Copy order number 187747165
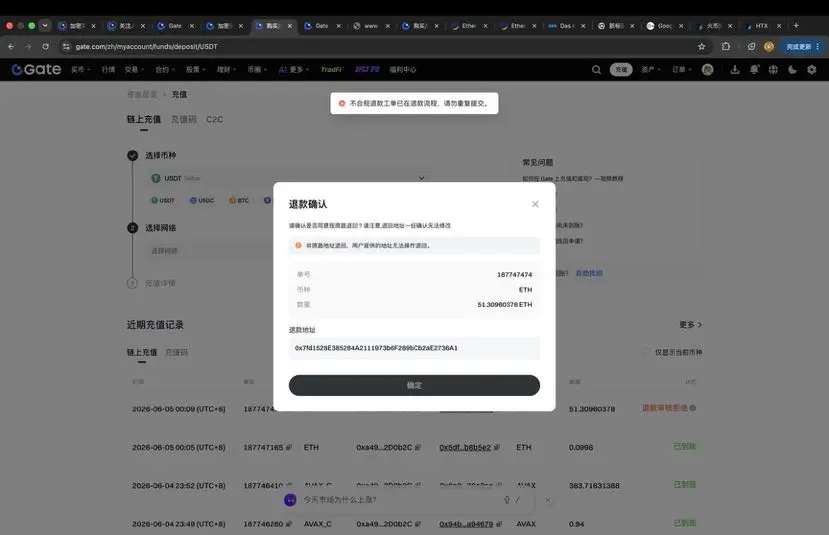Image resolution: width=829 pixels, height=535 pixels. coord(289,447)
